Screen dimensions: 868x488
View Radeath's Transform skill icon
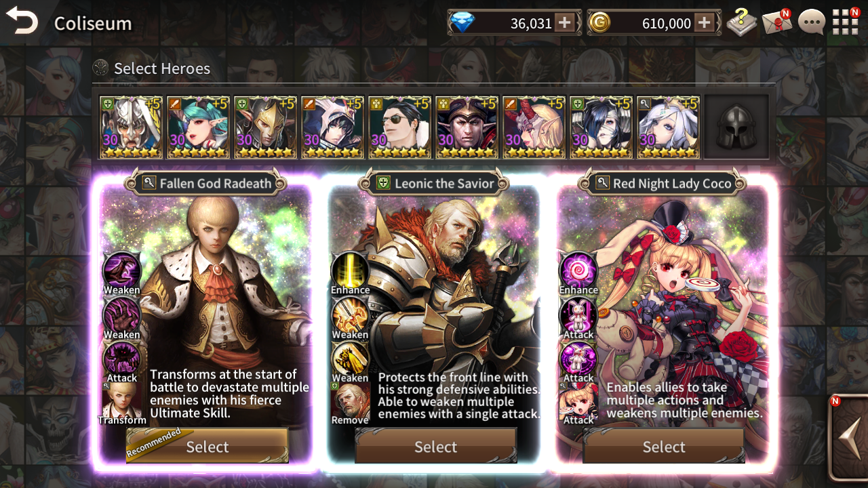(122, 401)
